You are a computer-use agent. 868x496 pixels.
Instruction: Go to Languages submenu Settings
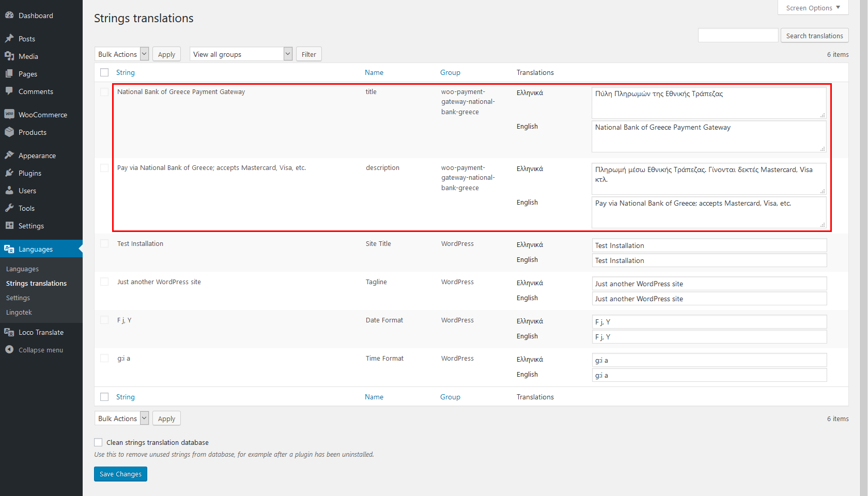(18, 298)
